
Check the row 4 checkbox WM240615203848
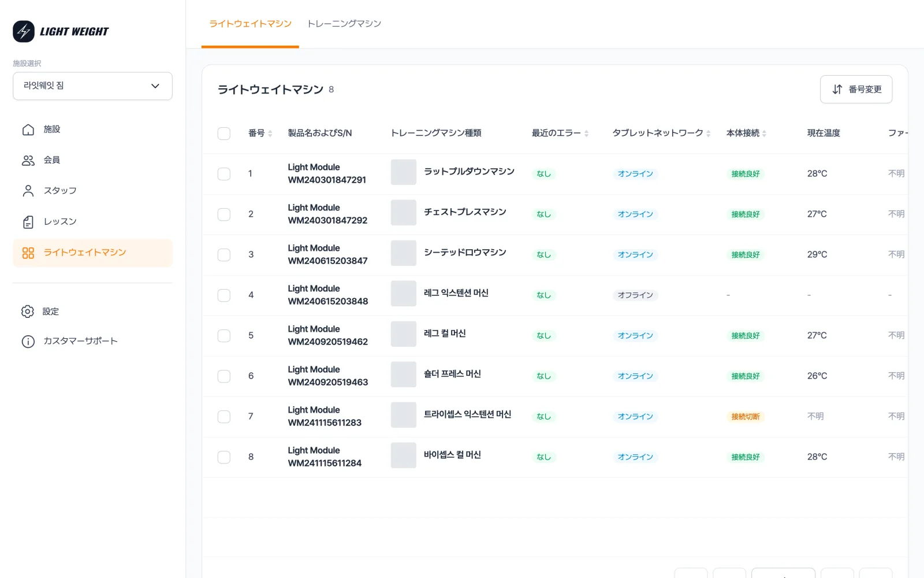pos(224,295)
